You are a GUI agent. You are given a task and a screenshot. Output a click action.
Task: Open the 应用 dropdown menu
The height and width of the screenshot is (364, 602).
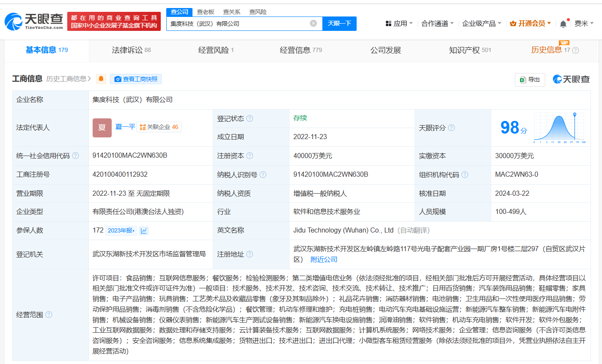pos(399,23)
